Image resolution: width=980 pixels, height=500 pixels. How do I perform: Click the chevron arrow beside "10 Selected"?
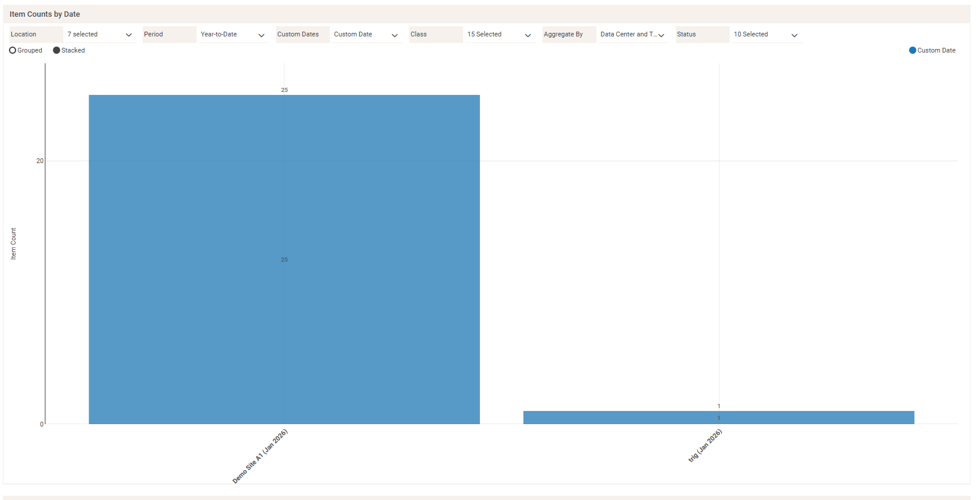[794, 35]
